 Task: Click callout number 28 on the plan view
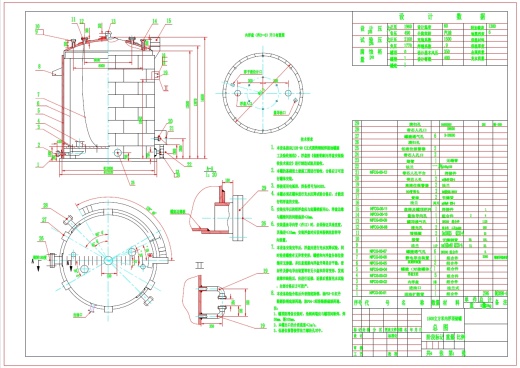(45, 206)
